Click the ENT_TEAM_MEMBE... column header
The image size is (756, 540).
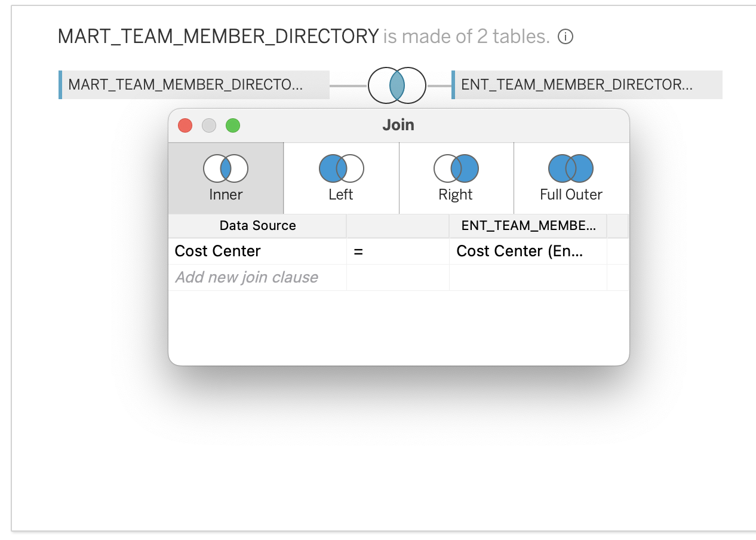pos(528,226)
